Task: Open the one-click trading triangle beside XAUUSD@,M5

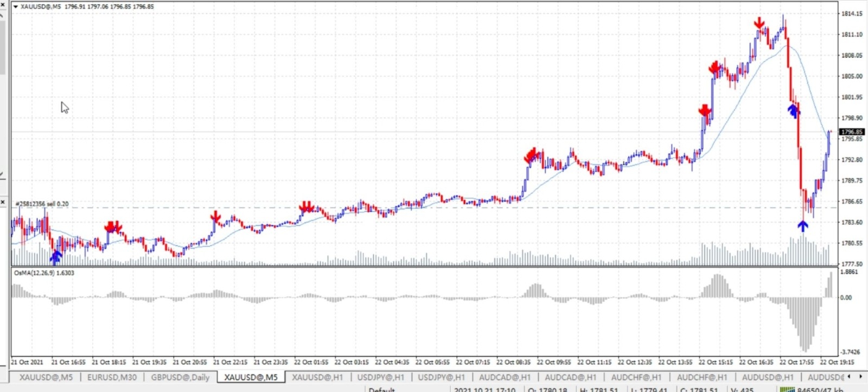Action: click(x=16, y=7)
